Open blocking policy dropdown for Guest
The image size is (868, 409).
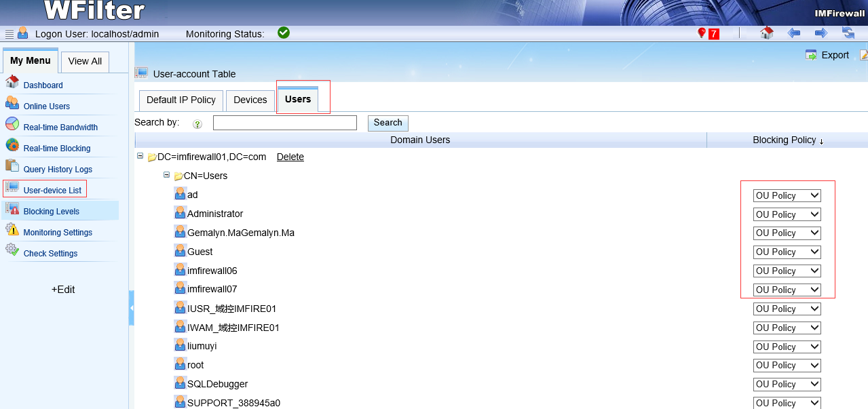coord(787,252)
